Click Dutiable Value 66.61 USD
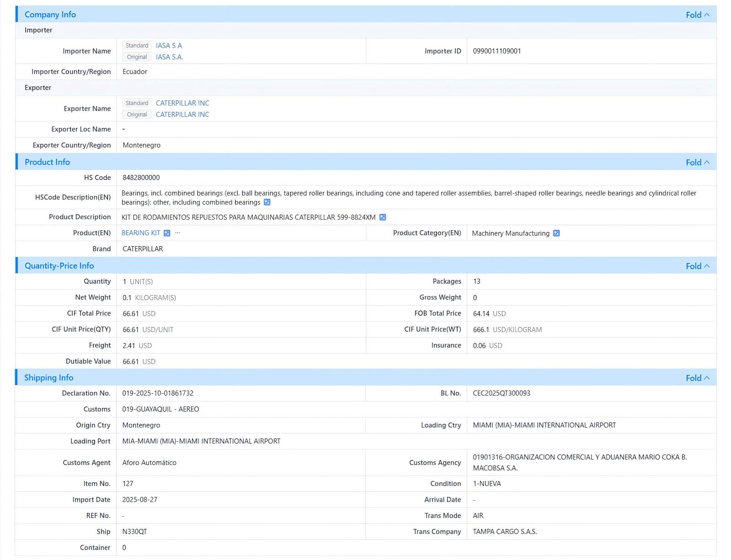 click(139, 362)
